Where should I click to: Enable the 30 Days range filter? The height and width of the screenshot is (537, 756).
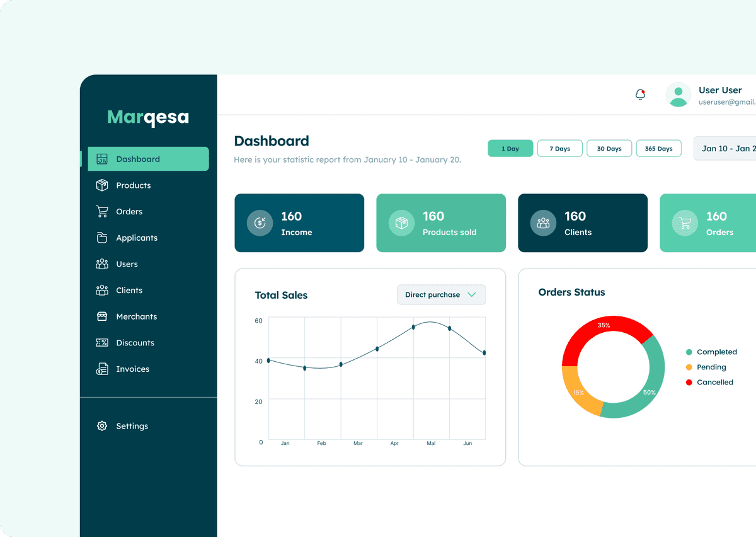point(609,149)
